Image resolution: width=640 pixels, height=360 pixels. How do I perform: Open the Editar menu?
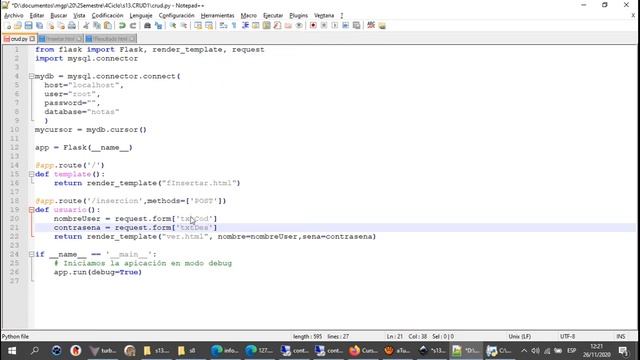tap(37, 16)
